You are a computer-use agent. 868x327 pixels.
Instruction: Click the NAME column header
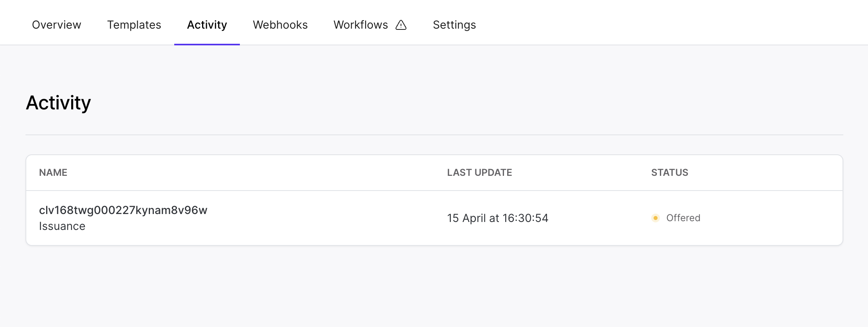click(53, 173)
